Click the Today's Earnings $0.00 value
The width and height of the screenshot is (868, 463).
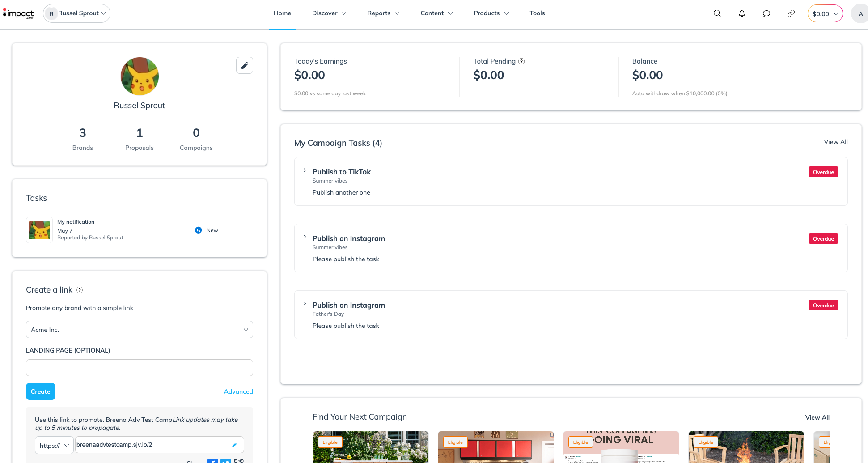click(309, 75)
